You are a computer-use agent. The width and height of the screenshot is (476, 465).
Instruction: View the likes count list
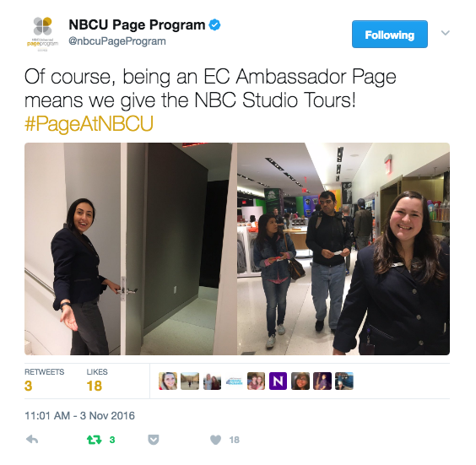point(97,381)
